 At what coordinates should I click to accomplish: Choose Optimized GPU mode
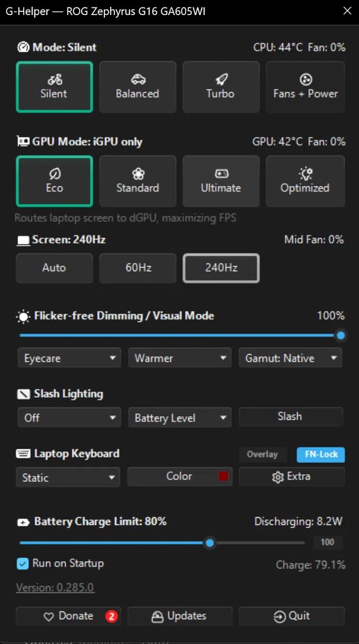pyautogui.click(x=305, y=181)
